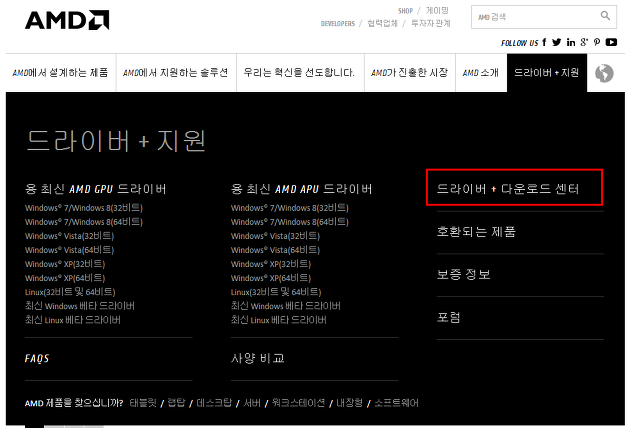The height and width of the screenshot is (428, 628).
Task: Click the AMD logo
Action: (x=67, y=20)
